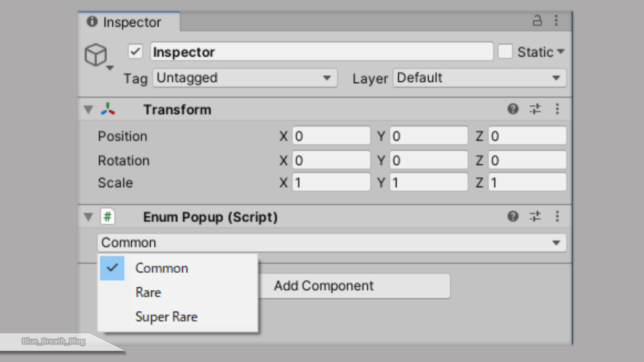Click the Inspector lock icon
The width and height of the screenshot is (644, 362).
point(537,21)
